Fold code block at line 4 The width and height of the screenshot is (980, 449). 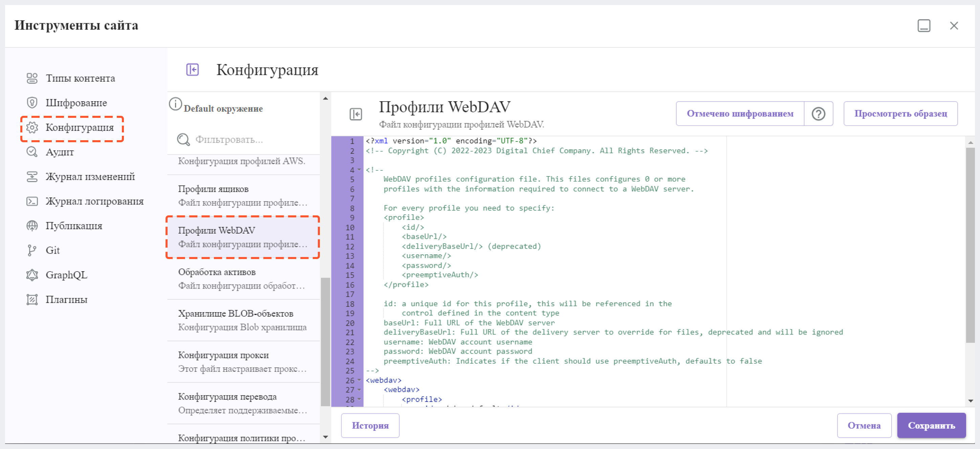coord(359,170)
